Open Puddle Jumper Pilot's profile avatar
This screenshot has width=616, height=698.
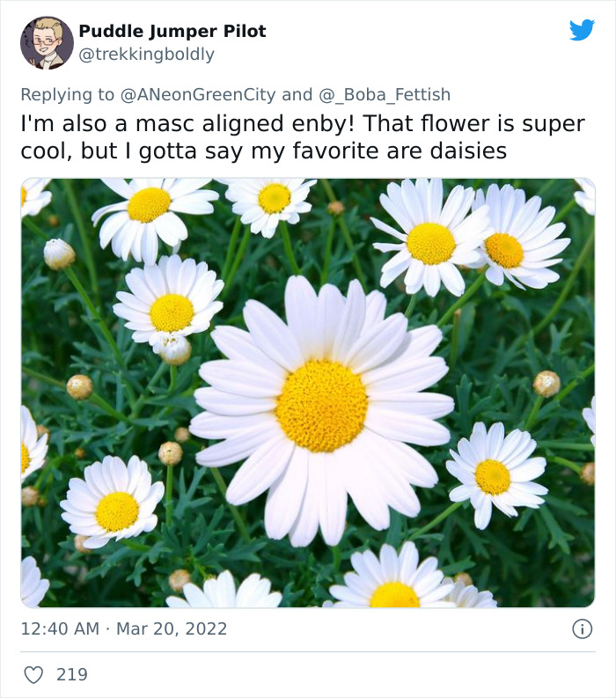(47, 43)
